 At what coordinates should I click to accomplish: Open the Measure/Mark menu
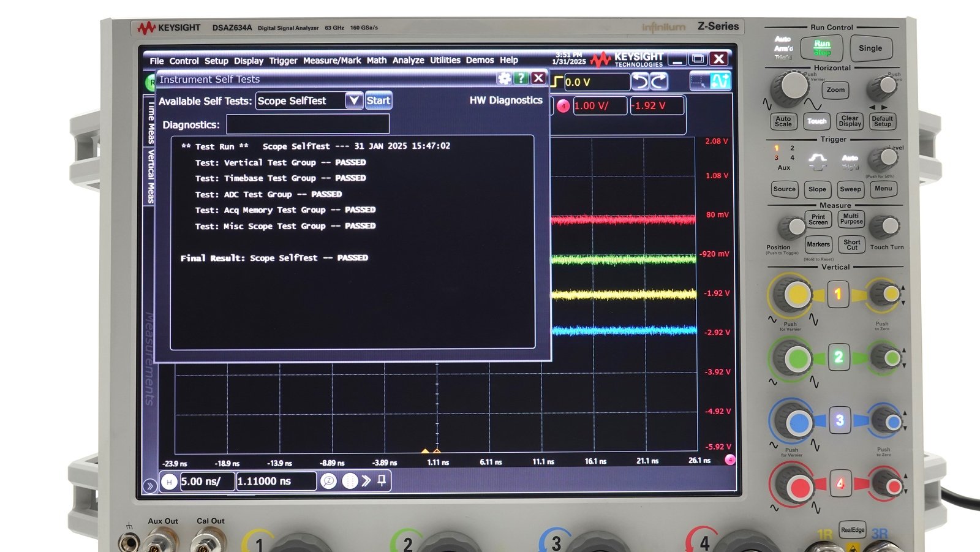tap(332, 61)
